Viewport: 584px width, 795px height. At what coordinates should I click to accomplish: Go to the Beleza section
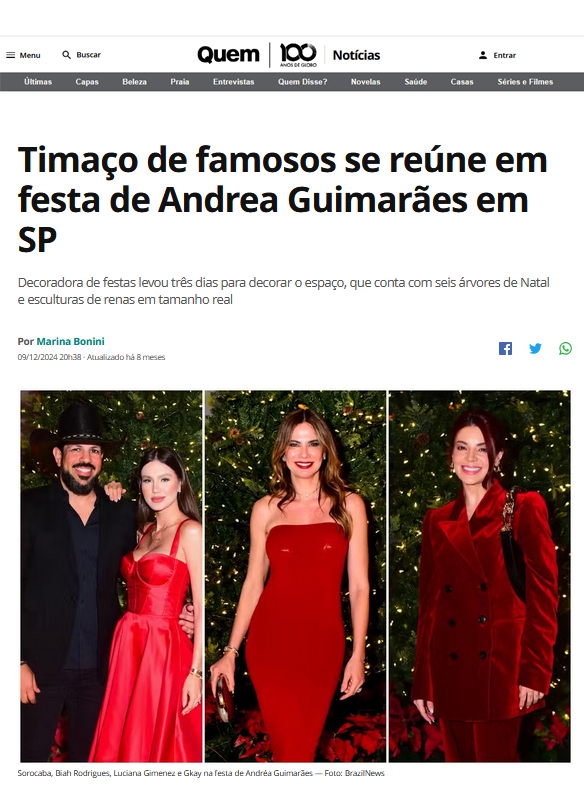click(x=134, y=82)
